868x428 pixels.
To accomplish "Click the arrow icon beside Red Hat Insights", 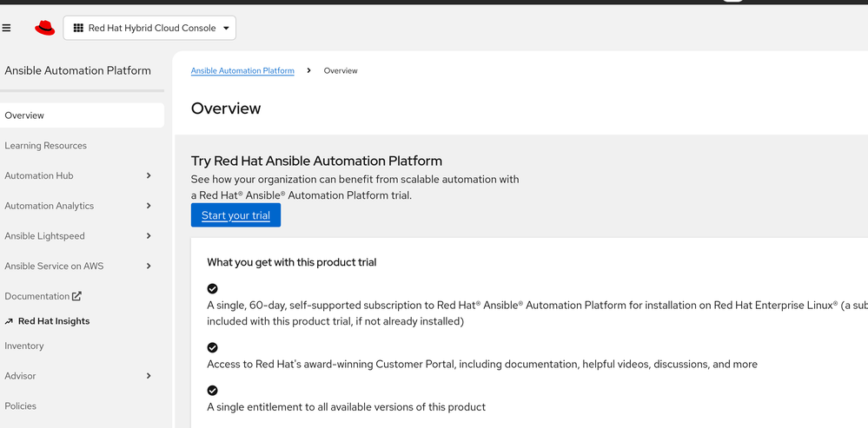I will [x=9, y=321].
